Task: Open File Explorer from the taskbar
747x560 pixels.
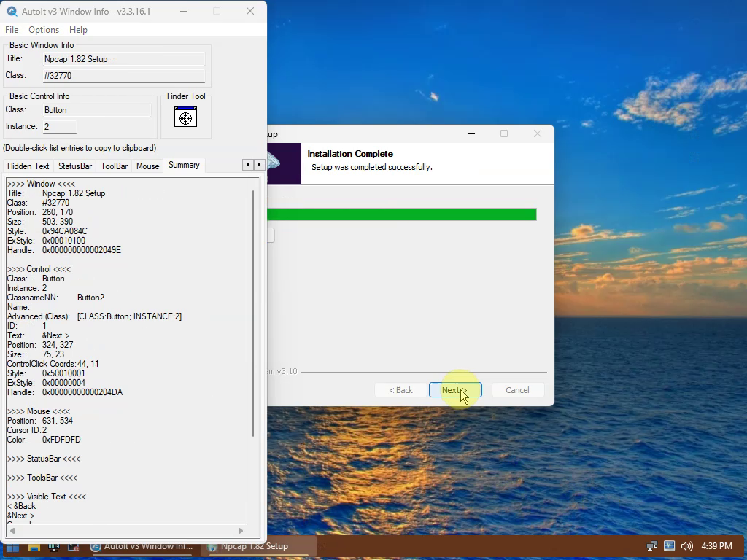Action: click(34, 547)
